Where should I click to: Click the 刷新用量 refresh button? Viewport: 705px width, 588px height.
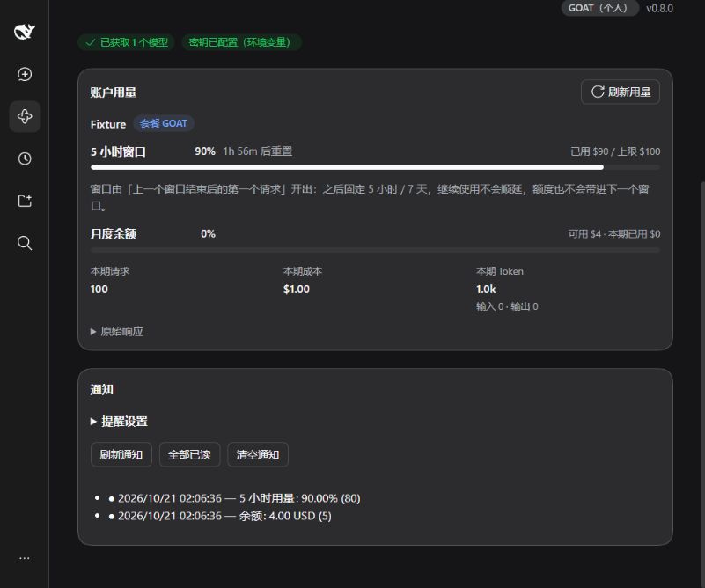pos(620,92)
